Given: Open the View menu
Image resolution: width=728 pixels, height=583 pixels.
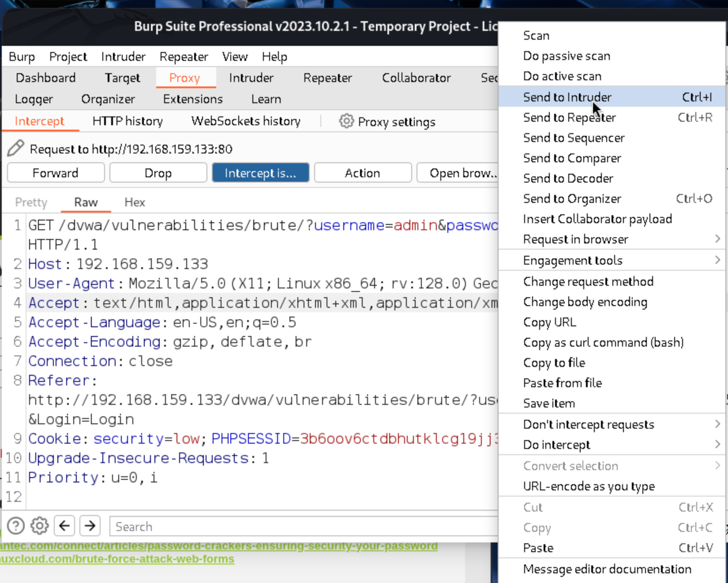Looking at the screenshot, I should [x=235, y=57].
